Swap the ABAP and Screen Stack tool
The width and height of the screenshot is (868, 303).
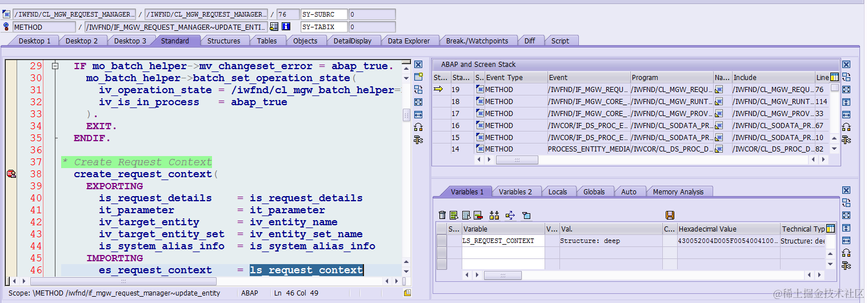pos(846,77)
